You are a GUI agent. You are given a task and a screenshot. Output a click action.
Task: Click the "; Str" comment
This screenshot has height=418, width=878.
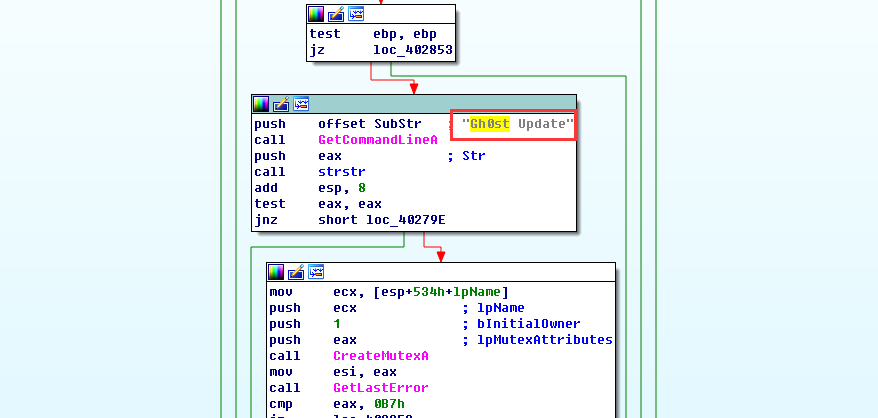[x=466, y=156]
